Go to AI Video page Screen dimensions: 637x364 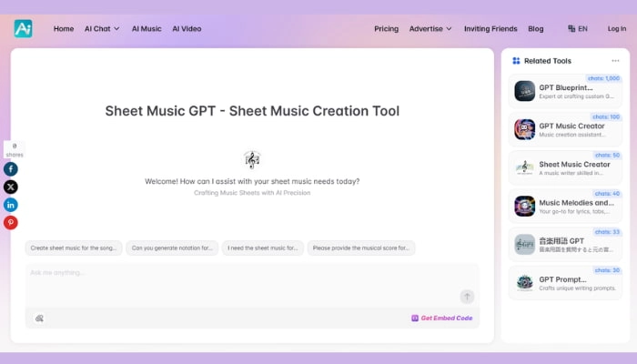(x=187, y=29)
